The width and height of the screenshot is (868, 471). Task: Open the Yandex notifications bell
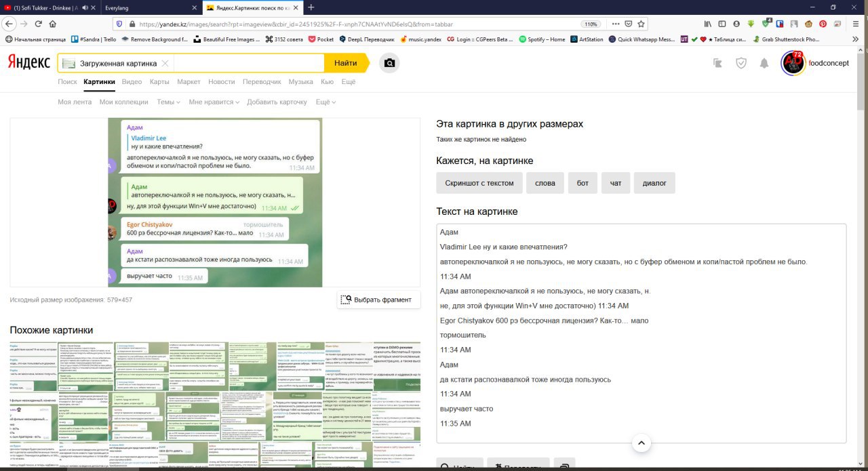(764, 63)
